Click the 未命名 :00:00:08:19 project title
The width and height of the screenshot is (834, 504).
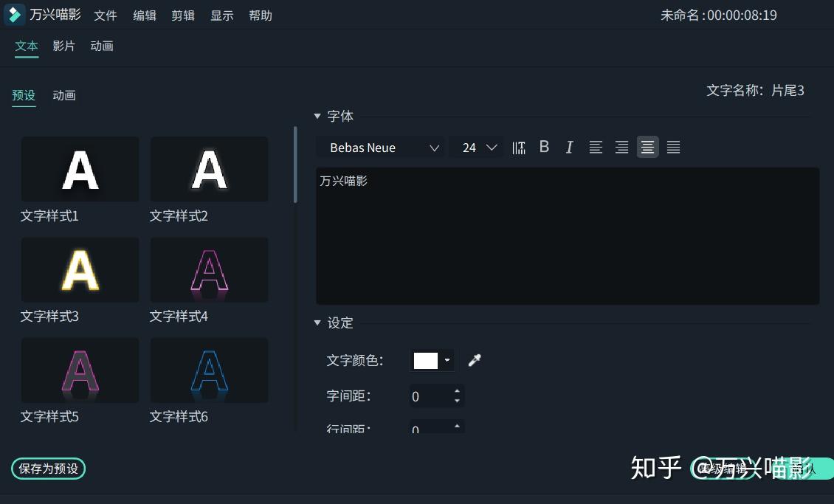(x=719, y=15)
